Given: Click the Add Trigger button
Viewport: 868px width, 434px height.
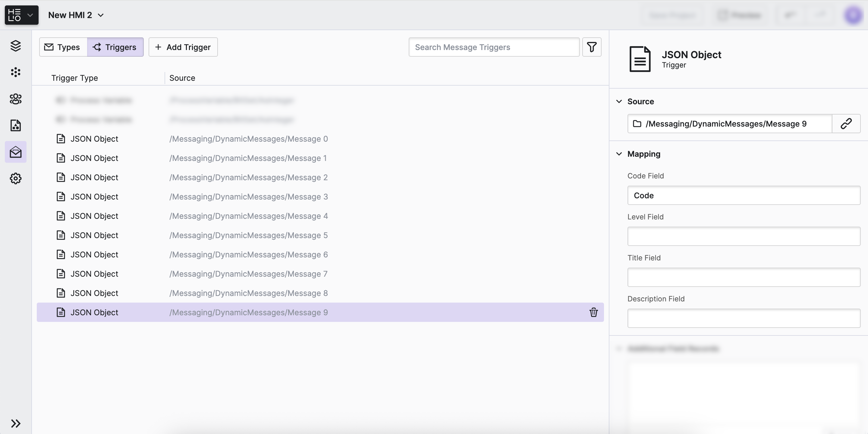Looking at the screenshot, I should click(x=183, y=47).
